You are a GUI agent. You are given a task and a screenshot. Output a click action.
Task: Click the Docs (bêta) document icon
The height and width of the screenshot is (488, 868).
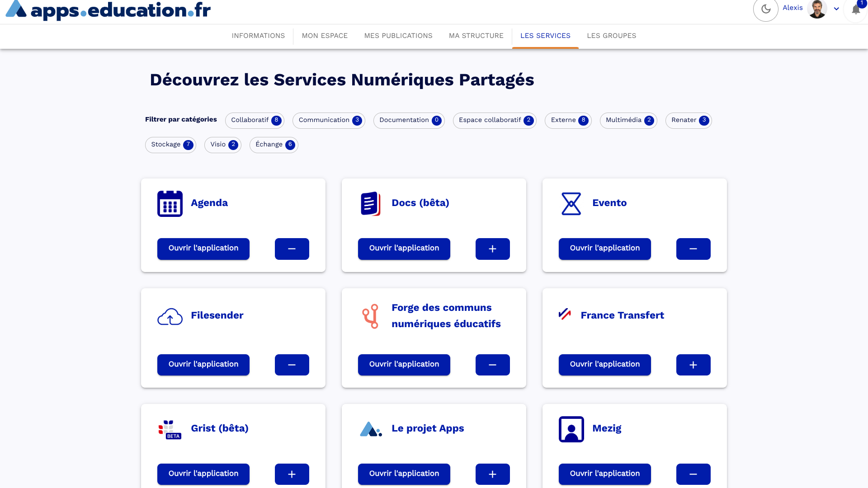pos(370,204)
